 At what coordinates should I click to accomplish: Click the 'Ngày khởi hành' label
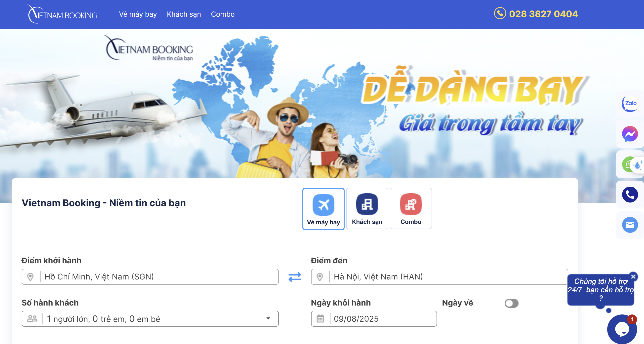pyautogui.click(x=341, y=303)
